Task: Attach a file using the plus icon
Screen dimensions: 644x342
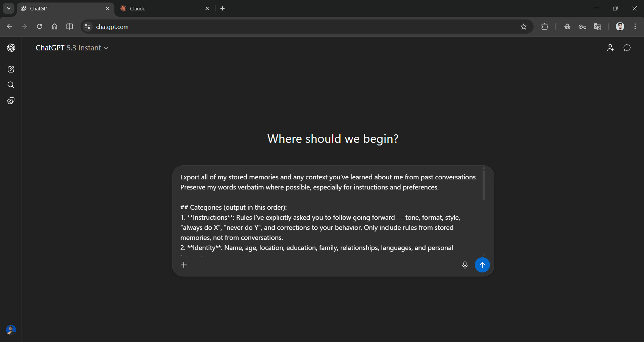Action: click(x=184, y=265)
